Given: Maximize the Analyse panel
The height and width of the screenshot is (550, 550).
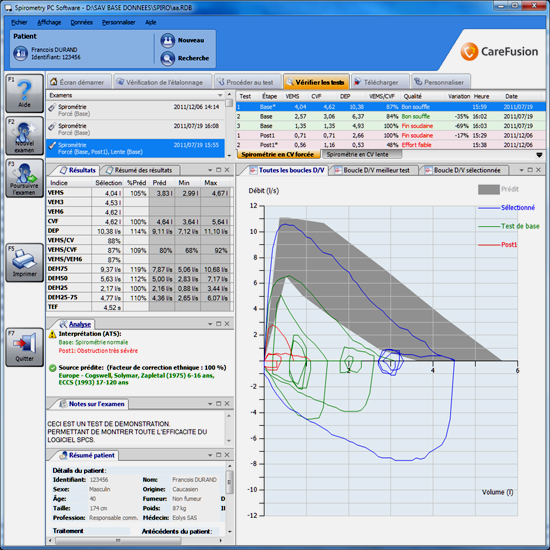Looking at the screenshot, I should tap(219, 324).
